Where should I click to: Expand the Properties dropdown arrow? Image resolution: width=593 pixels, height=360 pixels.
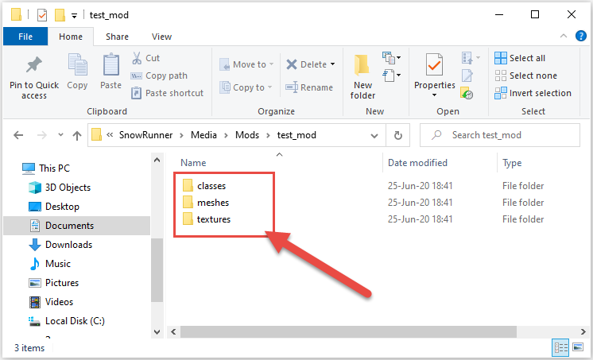coord(434,95)
